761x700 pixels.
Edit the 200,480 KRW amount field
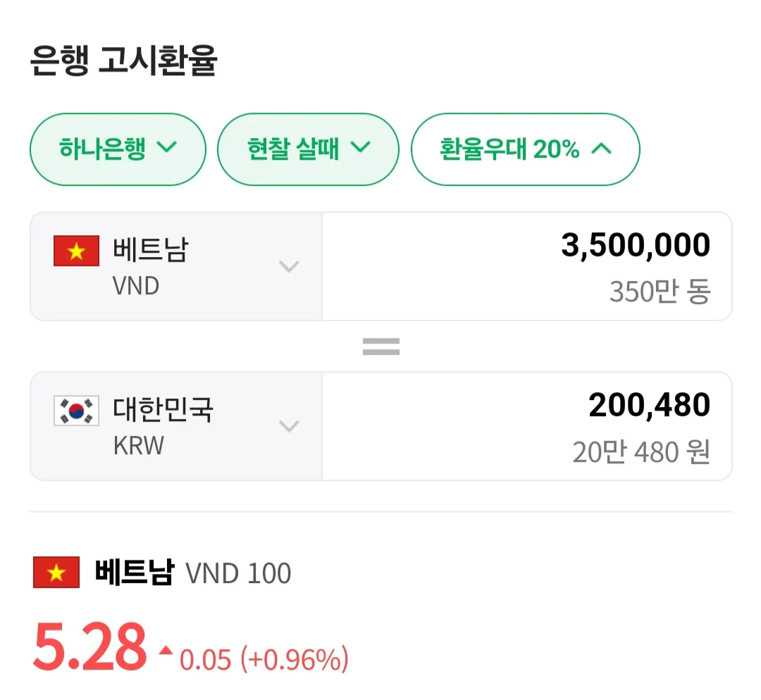click(x=527, y=426)
